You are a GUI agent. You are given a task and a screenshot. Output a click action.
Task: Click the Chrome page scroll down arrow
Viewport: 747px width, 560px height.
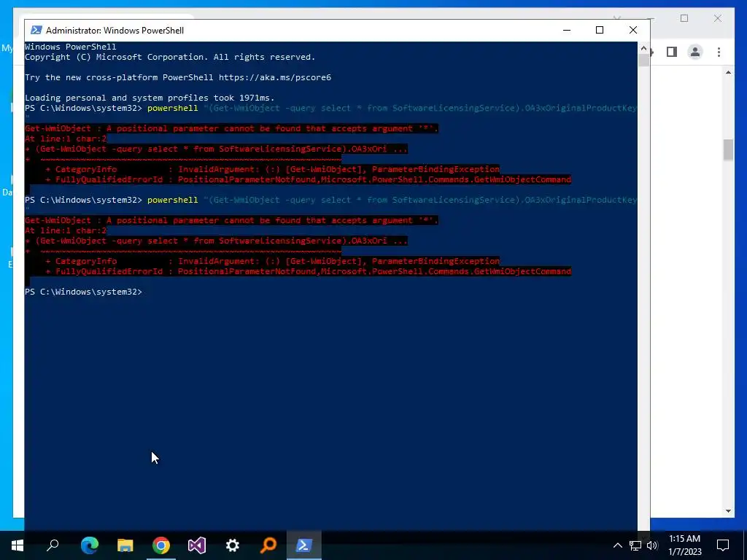(x=729, y=511)
